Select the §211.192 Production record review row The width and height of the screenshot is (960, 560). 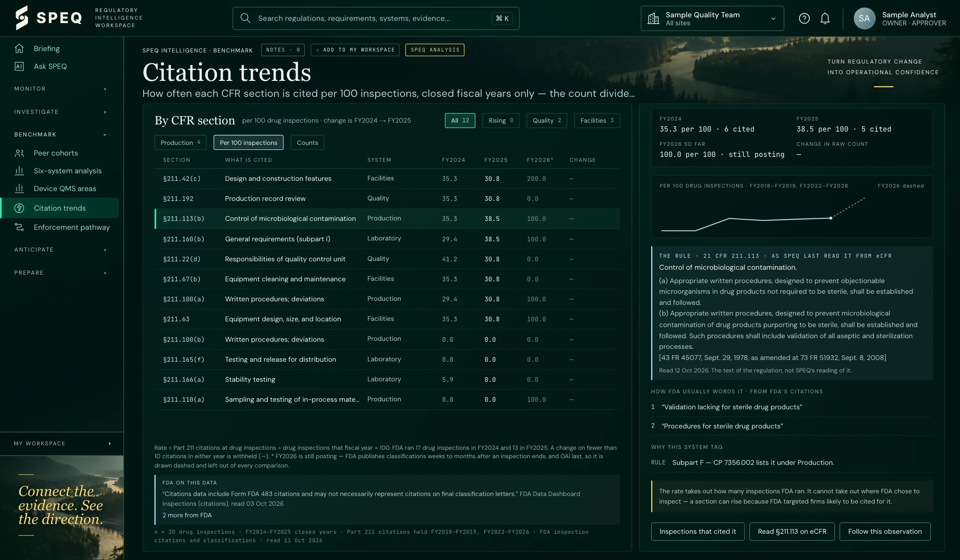pos(387,199)
